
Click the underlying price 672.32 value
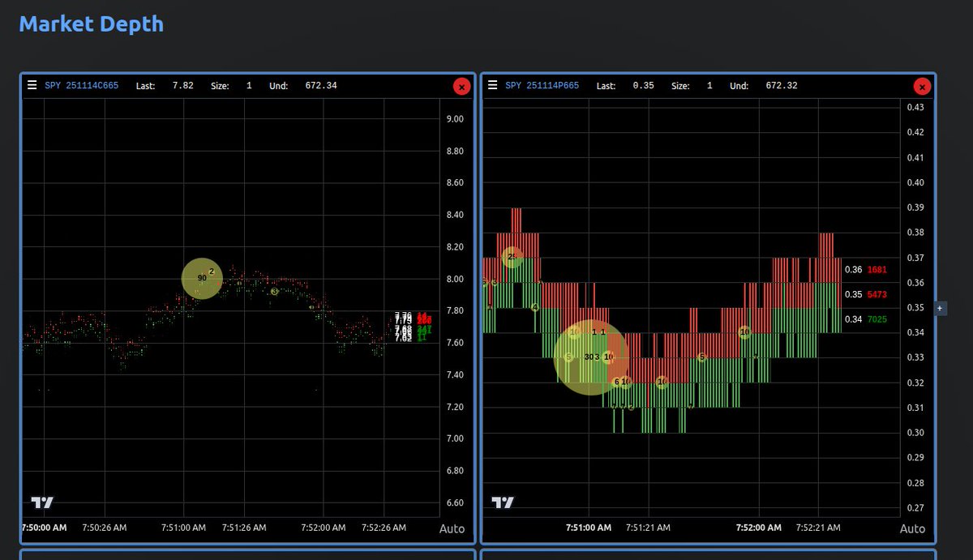(x=781, y=85)
